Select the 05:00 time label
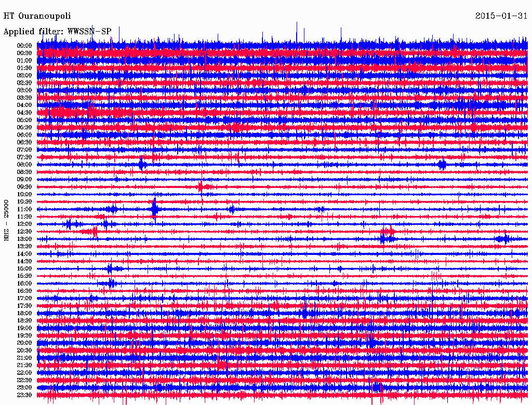This screenshot has height=405, width=532. pyautogui.click(x=24, y=120)
